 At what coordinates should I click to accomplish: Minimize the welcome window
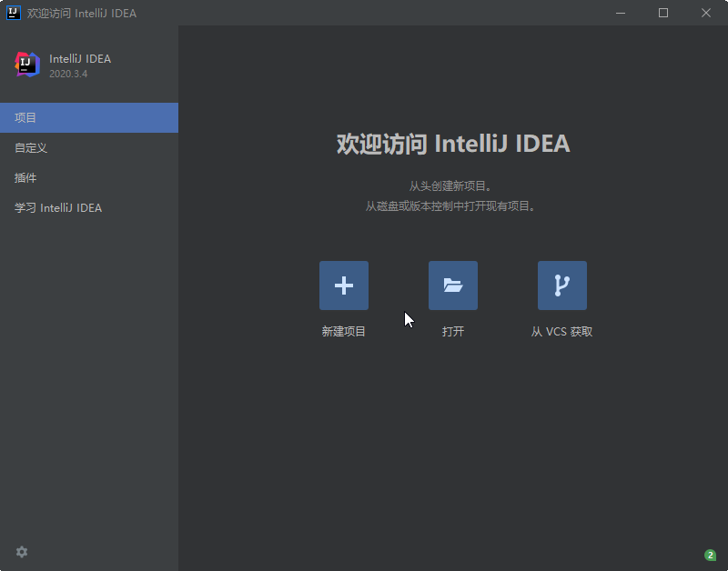621,13
